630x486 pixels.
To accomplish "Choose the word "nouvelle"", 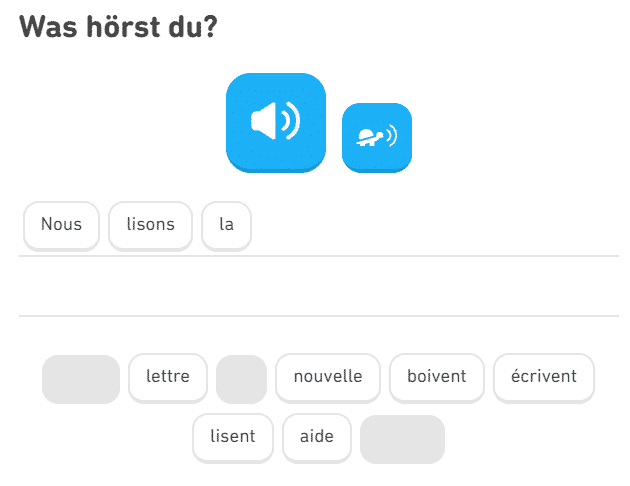I will pyautogui.click(x=328, y=377).
